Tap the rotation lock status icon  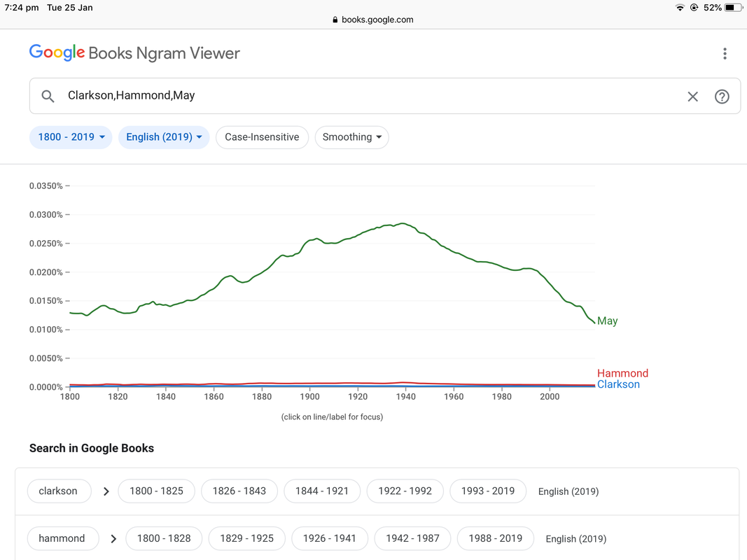pyautogui.click(x=694, y=7)
